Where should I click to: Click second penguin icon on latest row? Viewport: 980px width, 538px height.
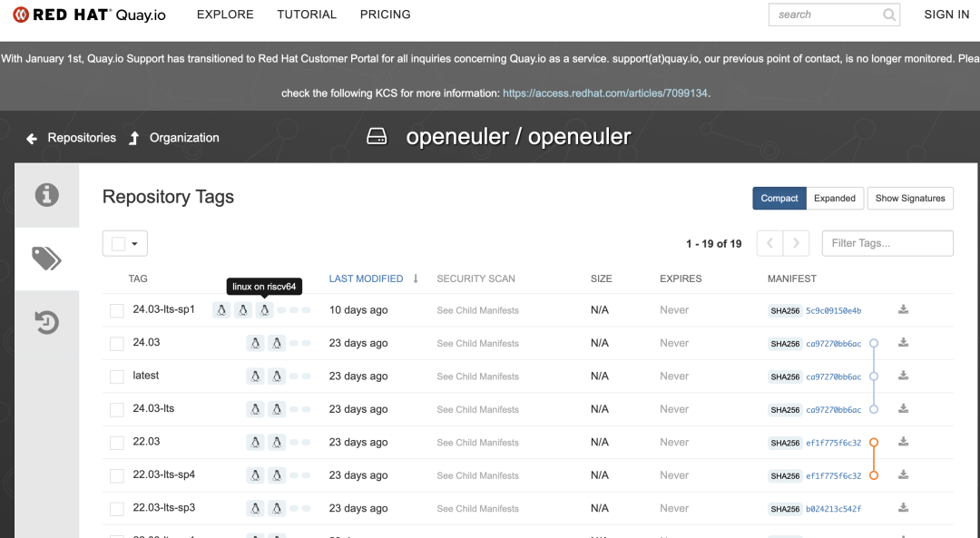click(277, 377)
